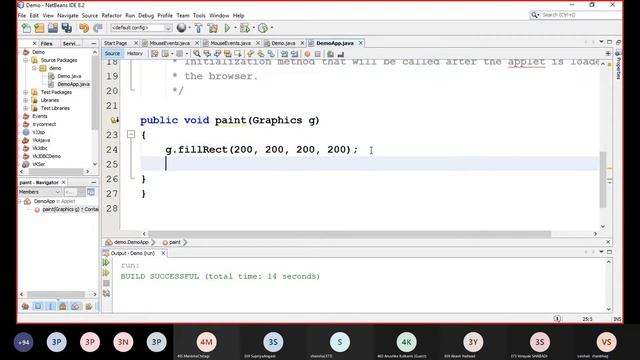
Task: Click editor vertical scrollbar thumb
Action: (x=603, y=180)
